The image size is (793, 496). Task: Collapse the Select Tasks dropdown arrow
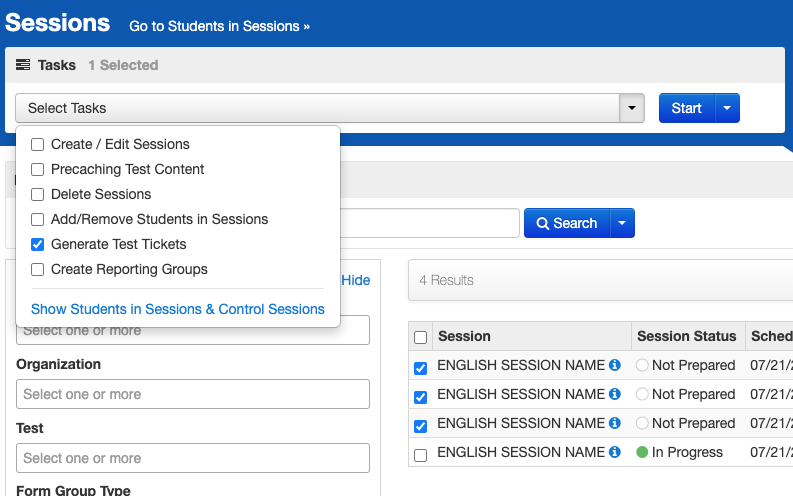(x=632, y=108)
